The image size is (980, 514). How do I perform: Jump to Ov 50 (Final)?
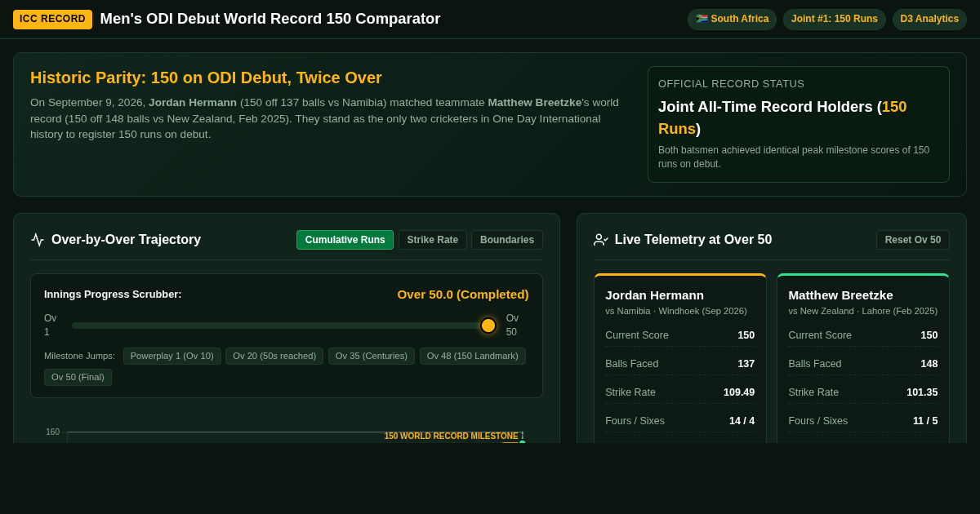click(x=78, y=377)
